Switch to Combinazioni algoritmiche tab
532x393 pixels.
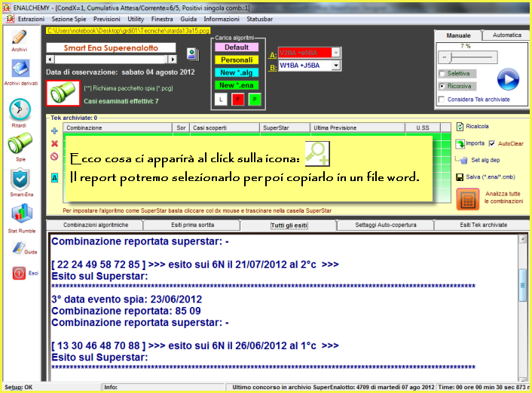click(96, 225)
